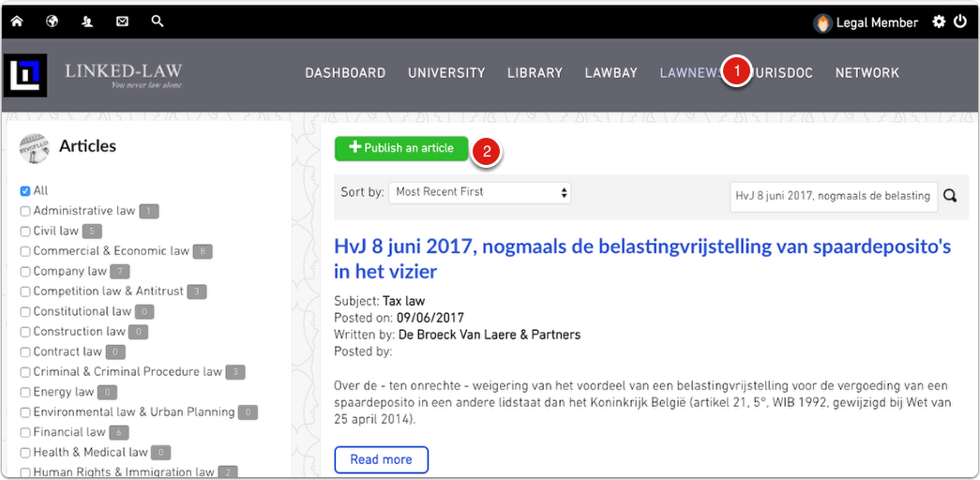Click the green Publish an article button
The width and height of the screenshot is (980, 480).
401,148
